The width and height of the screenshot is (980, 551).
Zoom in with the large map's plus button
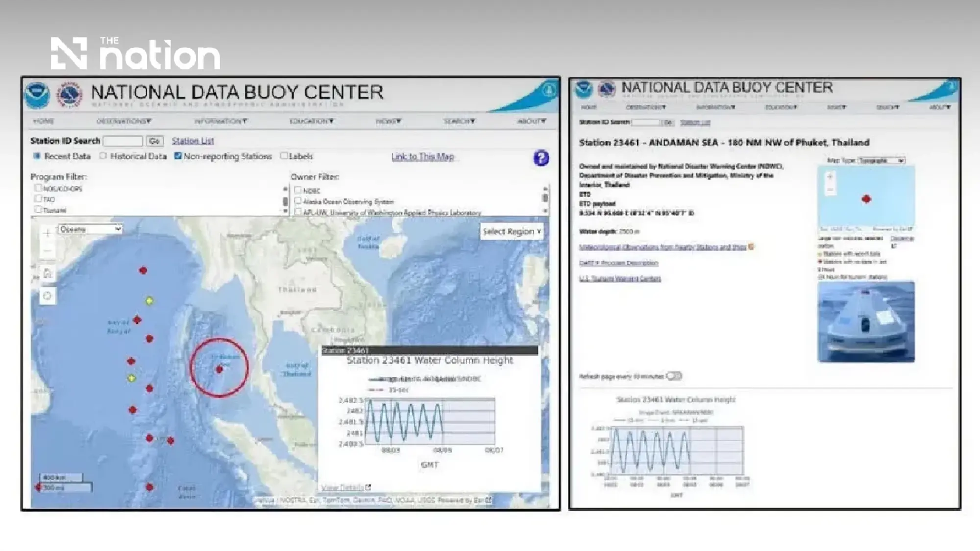point(47,233)
